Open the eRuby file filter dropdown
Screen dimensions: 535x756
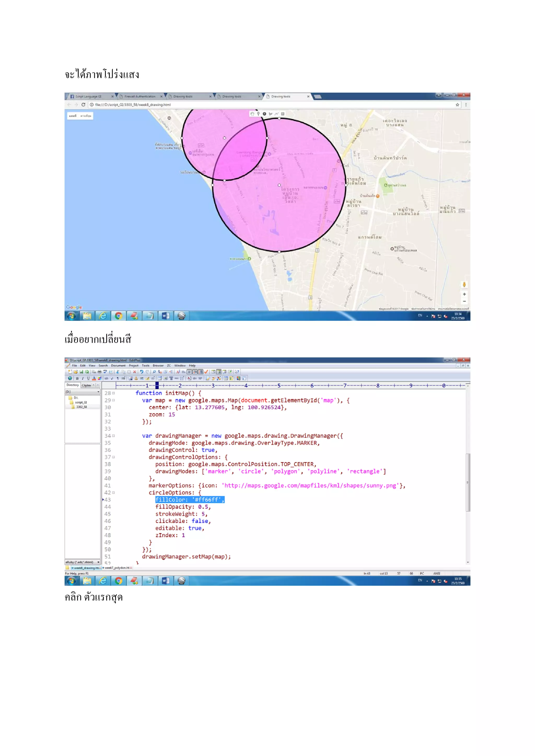[x=98, y=562]
